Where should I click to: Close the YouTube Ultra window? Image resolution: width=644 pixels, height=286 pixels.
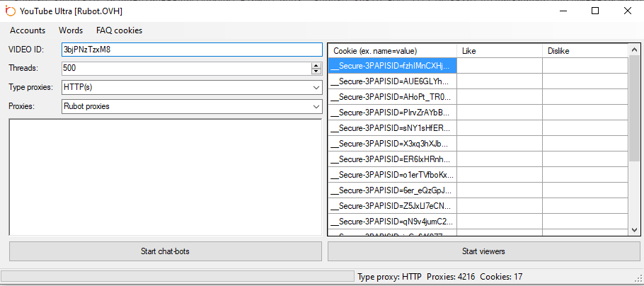[628, 11]
